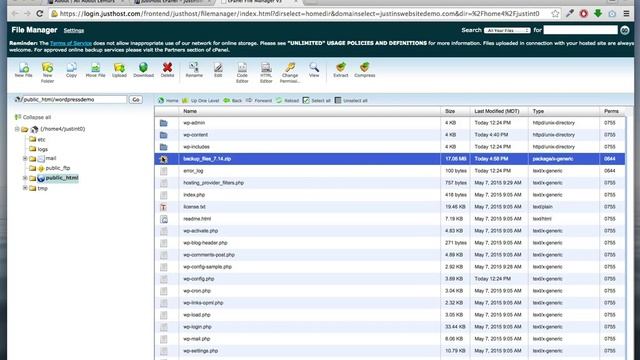
Task: Click the Back navigation button
Action: 233,100
